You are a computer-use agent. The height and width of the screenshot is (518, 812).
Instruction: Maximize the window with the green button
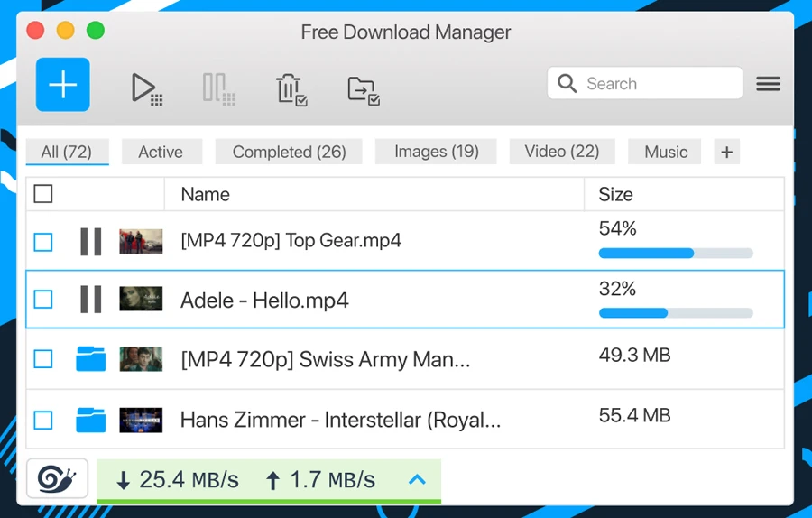tap(96, 30)
